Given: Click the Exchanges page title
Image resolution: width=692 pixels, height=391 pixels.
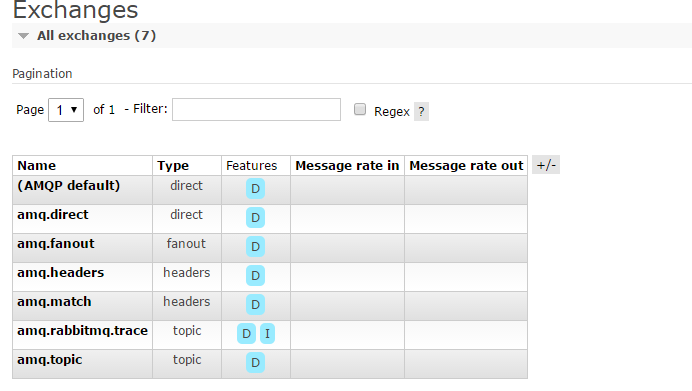Looking at the screenshot, I should pyautogui.click(x=75, y=10).
